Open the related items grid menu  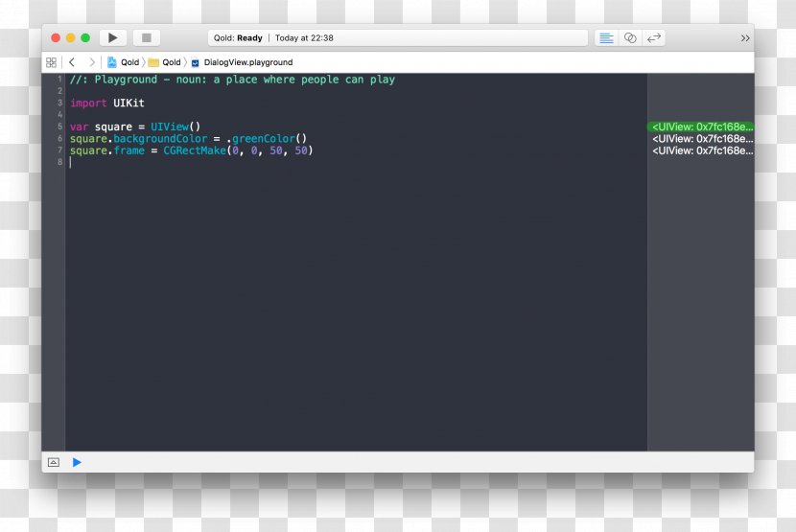pos(51,62)
